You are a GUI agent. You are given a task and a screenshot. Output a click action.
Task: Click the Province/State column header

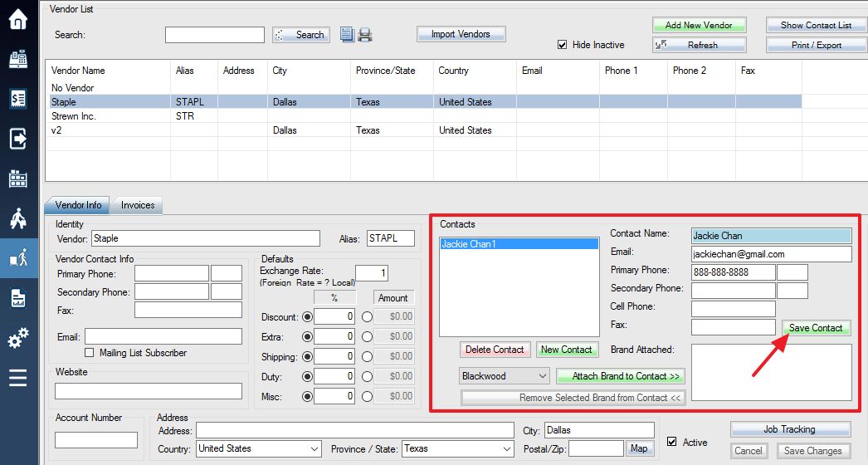coord(392,71)
